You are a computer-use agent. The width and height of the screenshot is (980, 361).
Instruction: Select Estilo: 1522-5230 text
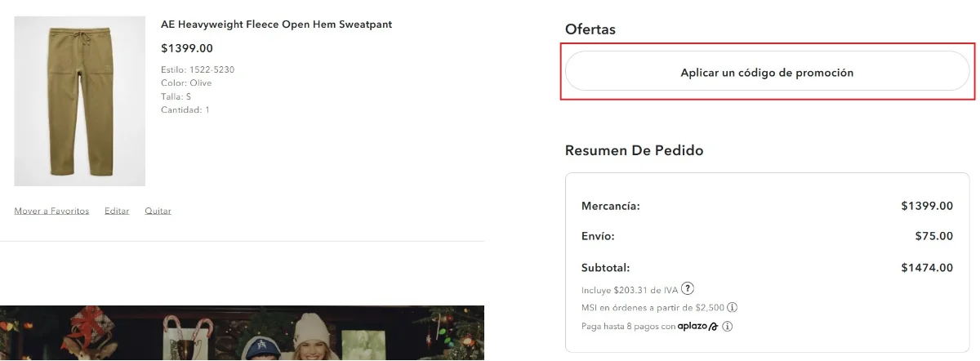tap(198, 70)
